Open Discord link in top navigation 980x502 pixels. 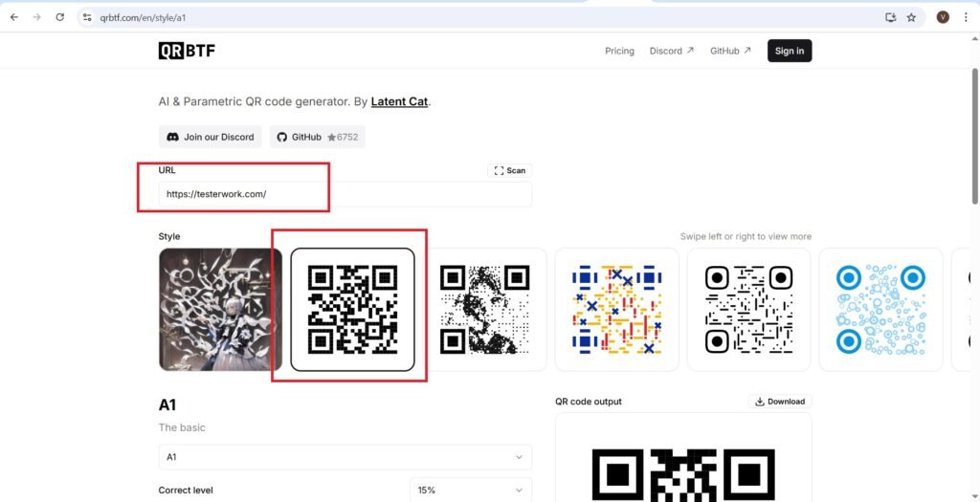click(671, 51)
